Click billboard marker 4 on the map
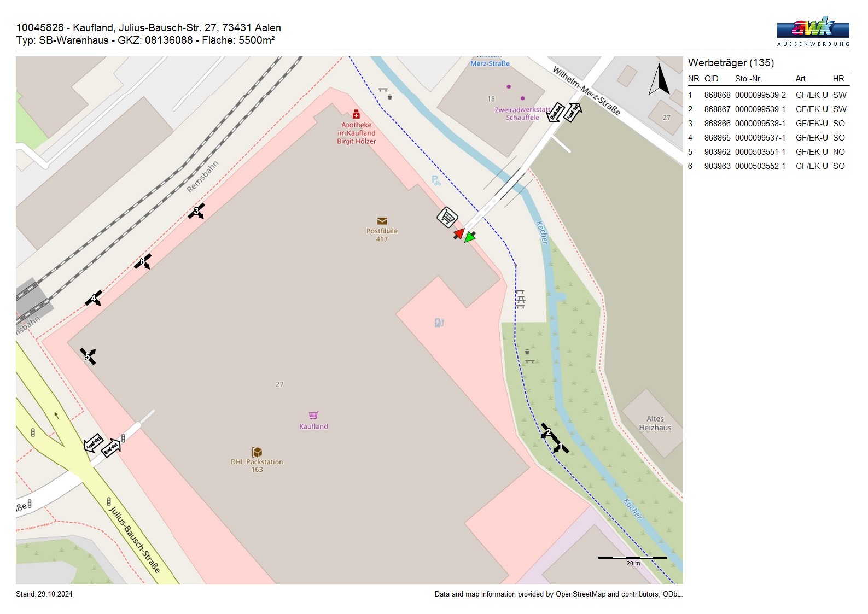Image resolution: width=868 pixels, height=614 pixels. (94, 298)
